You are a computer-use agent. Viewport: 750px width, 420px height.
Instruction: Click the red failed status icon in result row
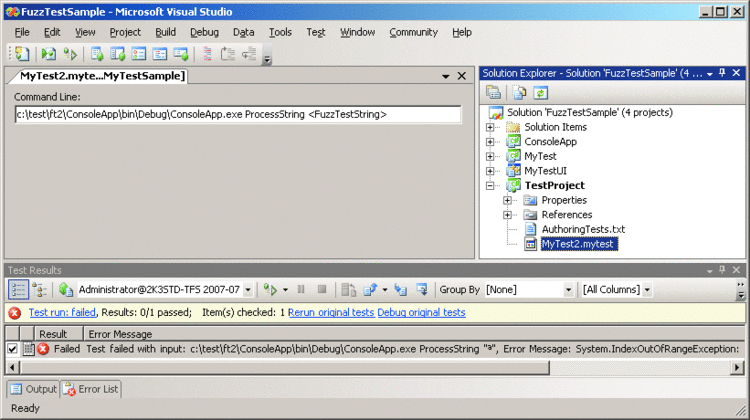(43, 349)
